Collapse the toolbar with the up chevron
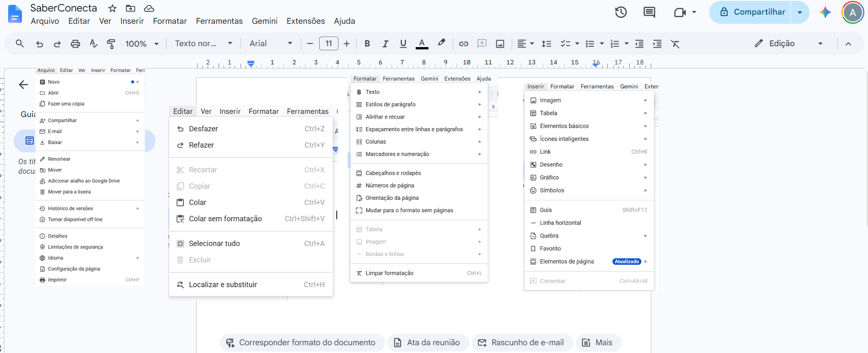This screenshot has height=353, width=868. click(x=848, y=44)
